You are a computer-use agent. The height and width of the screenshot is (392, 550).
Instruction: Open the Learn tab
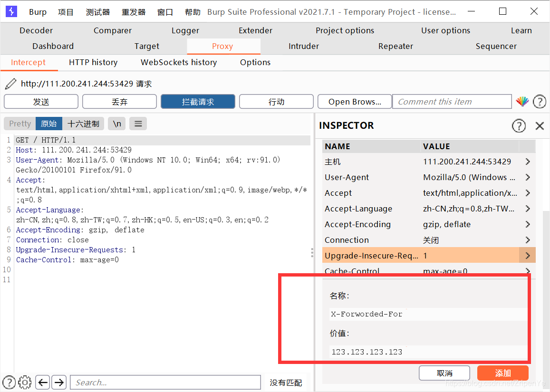[x=521, y=30]
